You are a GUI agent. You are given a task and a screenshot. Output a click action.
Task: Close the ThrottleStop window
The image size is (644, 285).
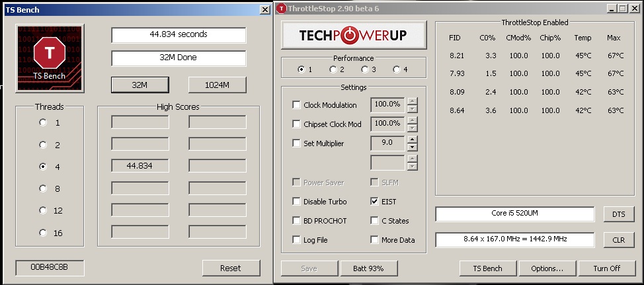[x=634, y=8]
